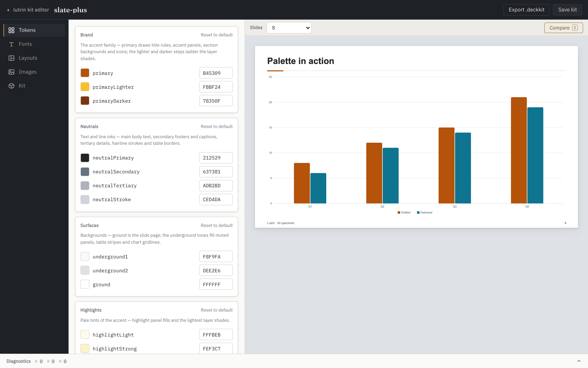Open the underground1 color swatch

click(85, 257)
